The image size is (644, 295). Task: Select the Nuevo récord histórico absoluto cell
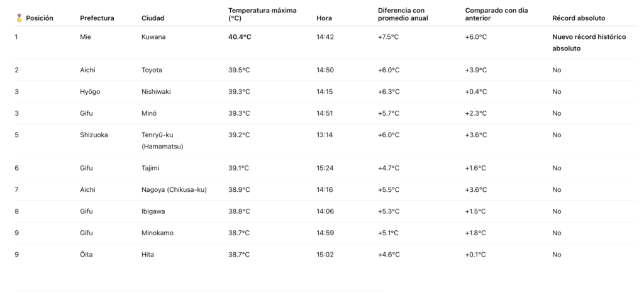point(589,43)
